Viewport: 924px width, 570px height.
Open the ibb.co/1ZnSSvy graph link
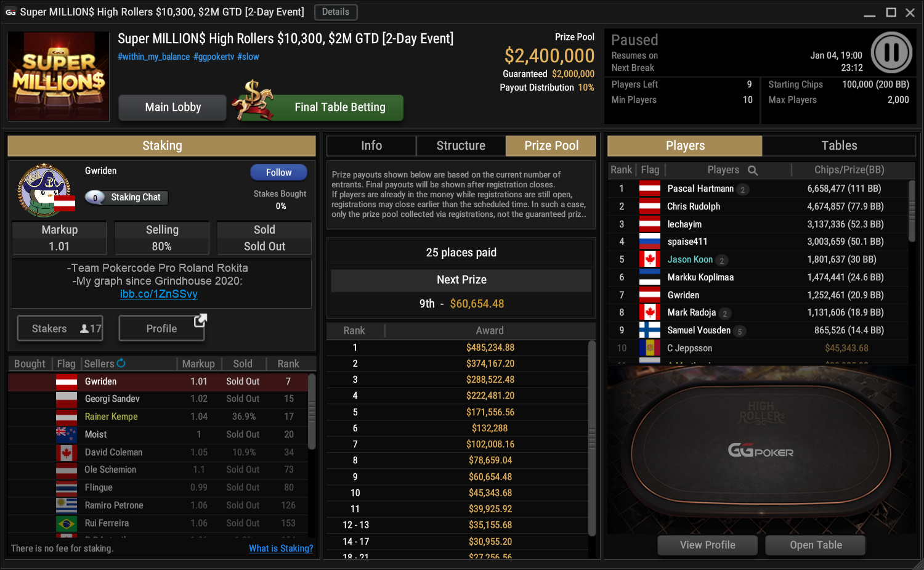[159, 294]
